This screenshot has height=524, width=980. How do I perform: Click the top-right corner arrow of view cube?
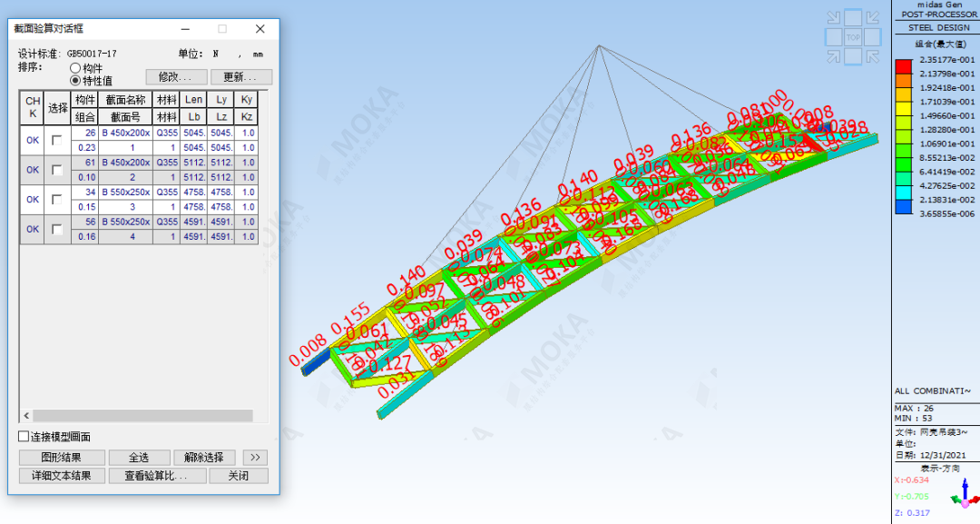[873, 17]
